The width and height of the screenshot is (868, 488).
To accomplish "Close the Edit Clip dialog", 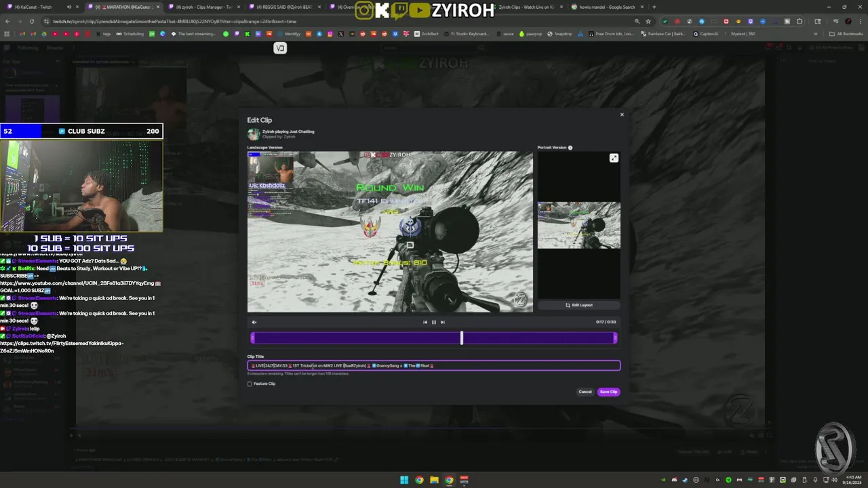I will tap(622, 115).
